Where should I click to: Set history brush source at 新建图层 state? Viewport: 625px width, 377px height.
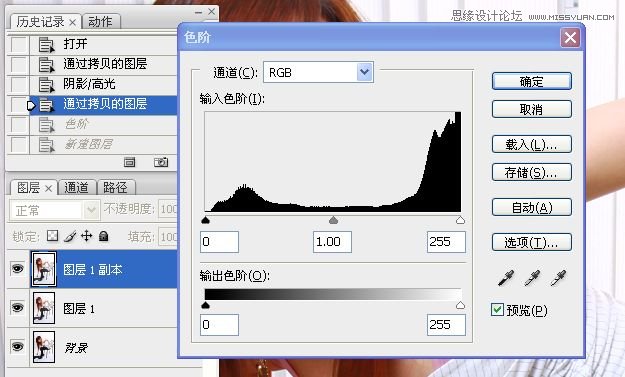18,145
